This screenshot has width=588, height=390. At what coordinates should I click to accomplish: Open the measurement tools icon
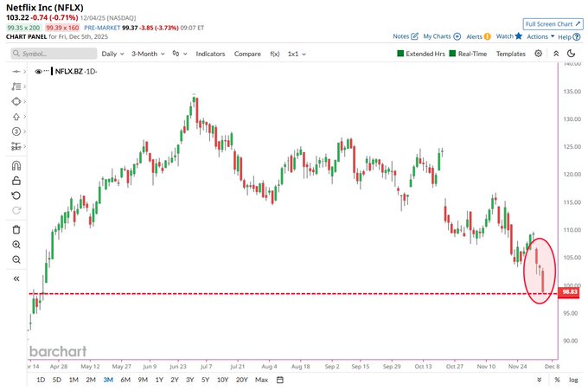tap(16, 146)
